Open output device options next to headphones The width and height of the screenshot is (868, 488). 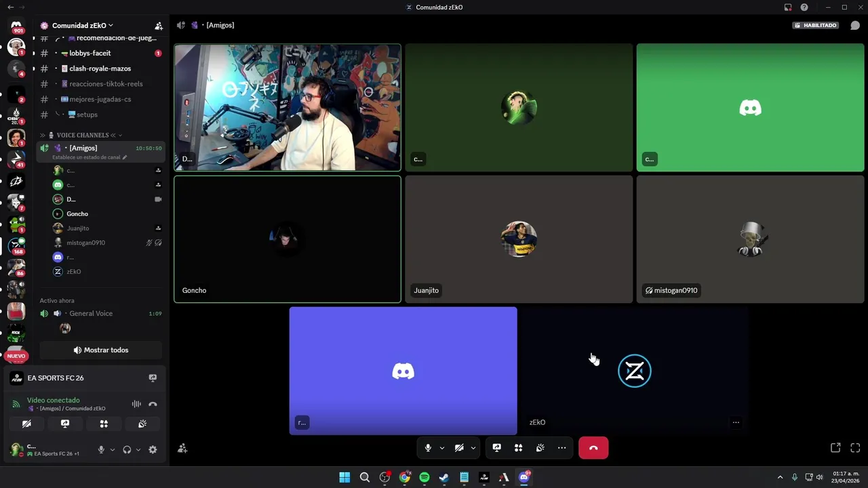tap(138, 449)
